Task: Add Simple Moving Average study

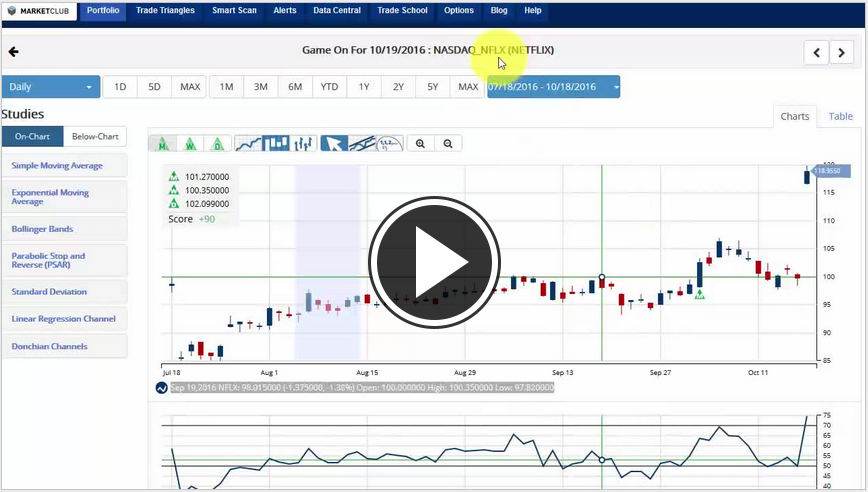Action: [x=64, y=165]
